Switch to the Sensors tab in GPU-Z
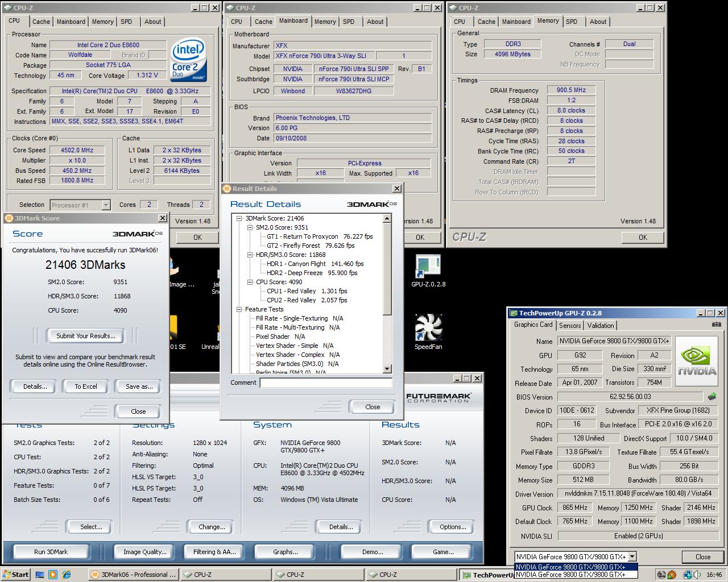 (570, 326)
